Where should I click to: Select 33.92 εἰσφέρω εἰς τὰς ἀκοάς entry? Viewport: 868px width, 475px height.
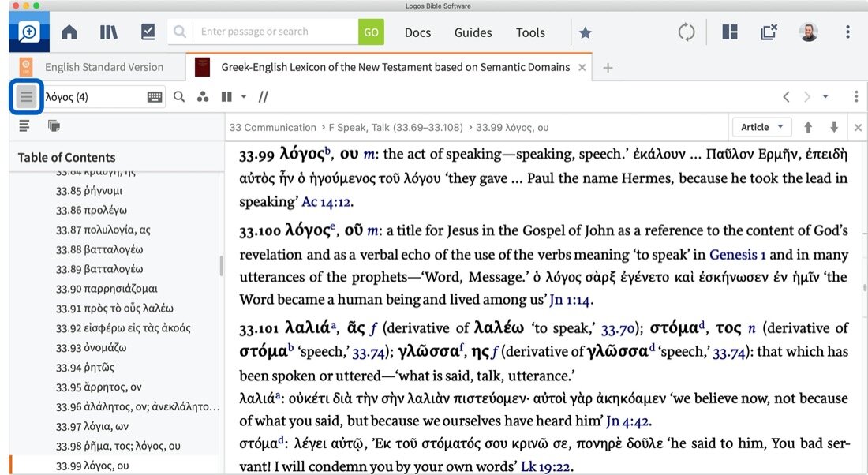(x=123, y=328)
